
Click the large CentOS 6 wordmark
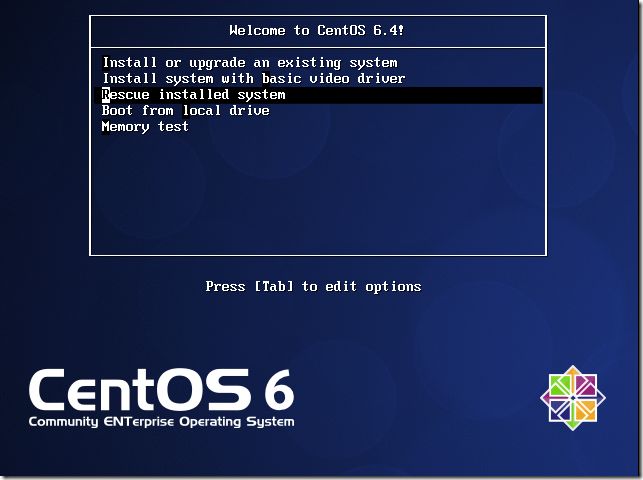(x=162, y=390)
